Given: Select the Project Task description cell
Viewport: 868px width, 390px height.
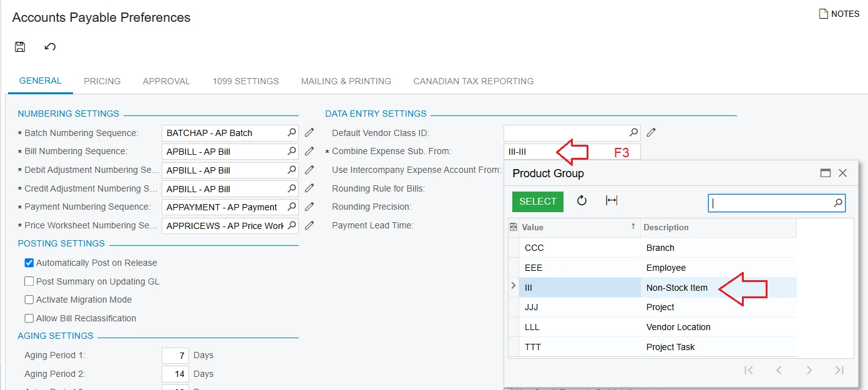Looking at the screenshot, I should click(x=719, y=347).
